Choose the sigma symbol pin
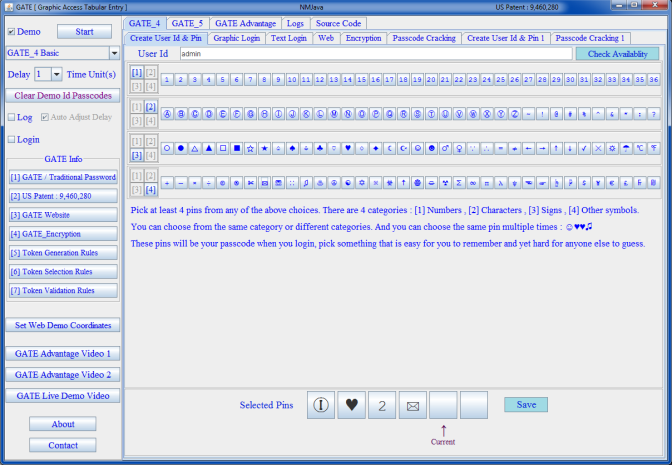The height and width of the screenshot is (465, 672). click(459, 183)
